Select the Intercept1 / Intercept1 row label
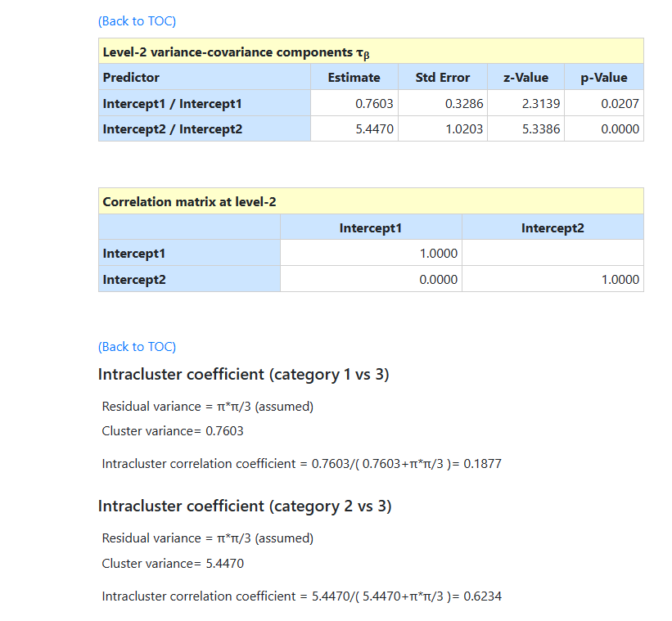This screenshot has width=672, height=621. (x=172, y=104)
